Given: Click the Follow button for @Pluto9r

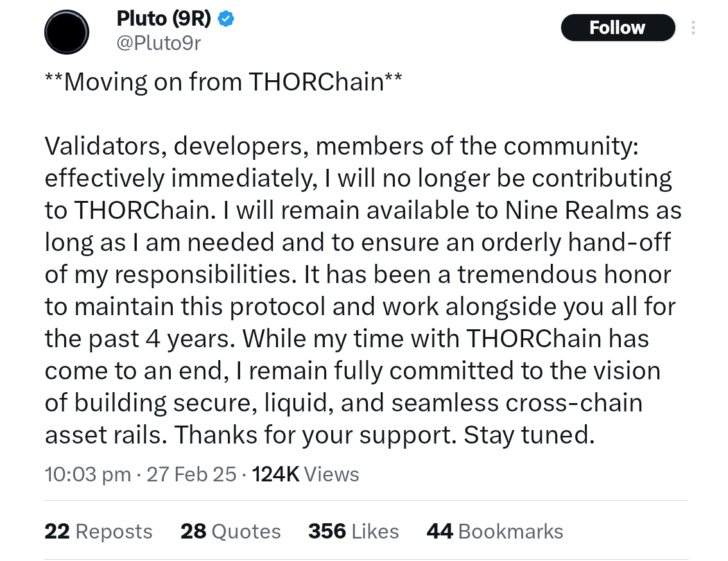Looking at the screenshot, I should pyautogui.click(x=617, y=28).
